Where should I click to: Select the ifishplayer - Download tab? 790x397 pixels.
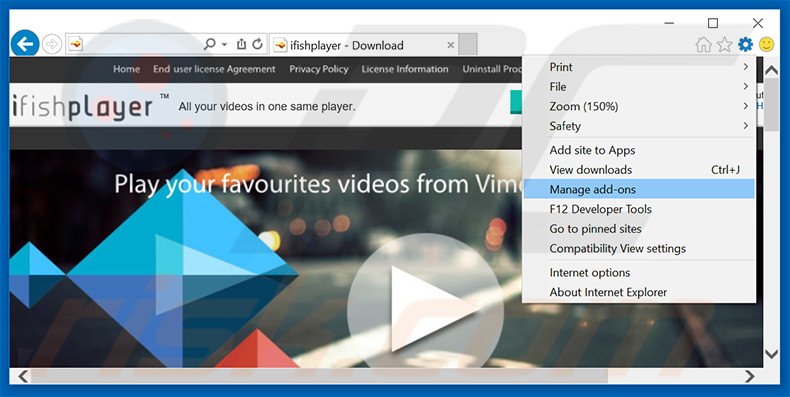pos(364,45)
